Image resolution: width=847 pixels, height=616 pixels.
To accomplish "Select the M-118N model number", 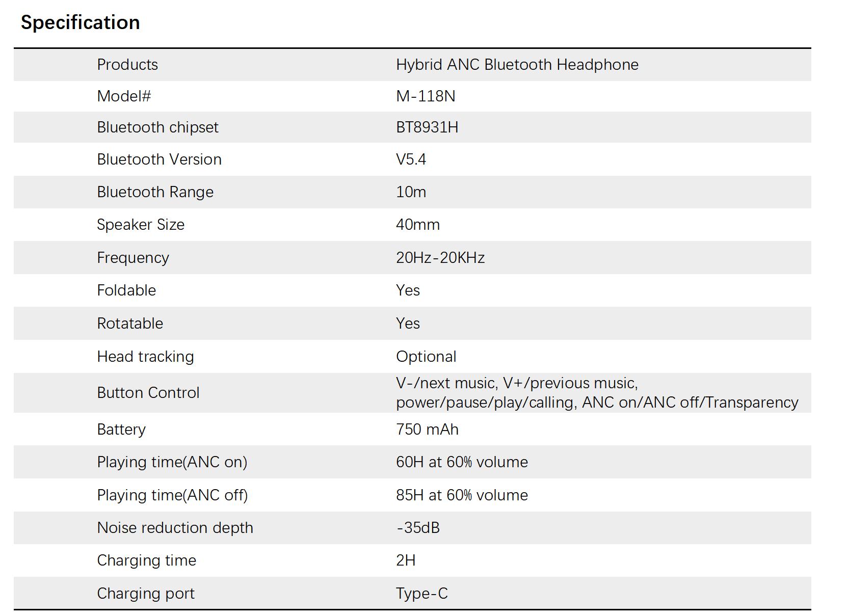I will (426, 96).
